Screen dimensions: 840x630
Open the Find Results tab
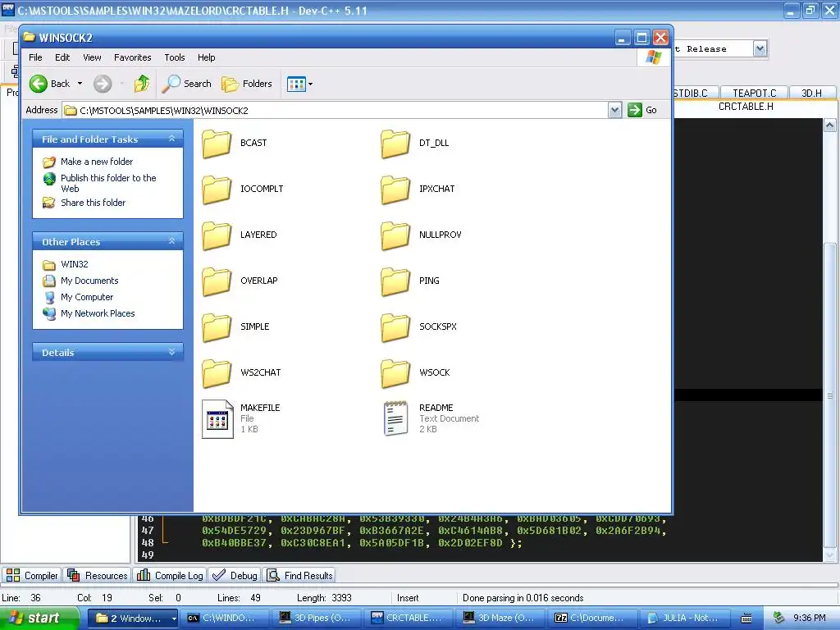300,575
